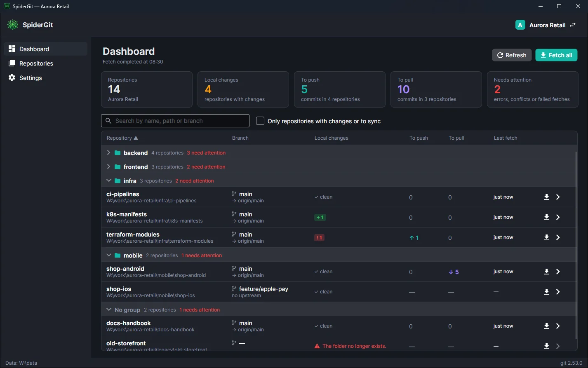
Task: Expand the frontend group
Action: coord(109,167)
